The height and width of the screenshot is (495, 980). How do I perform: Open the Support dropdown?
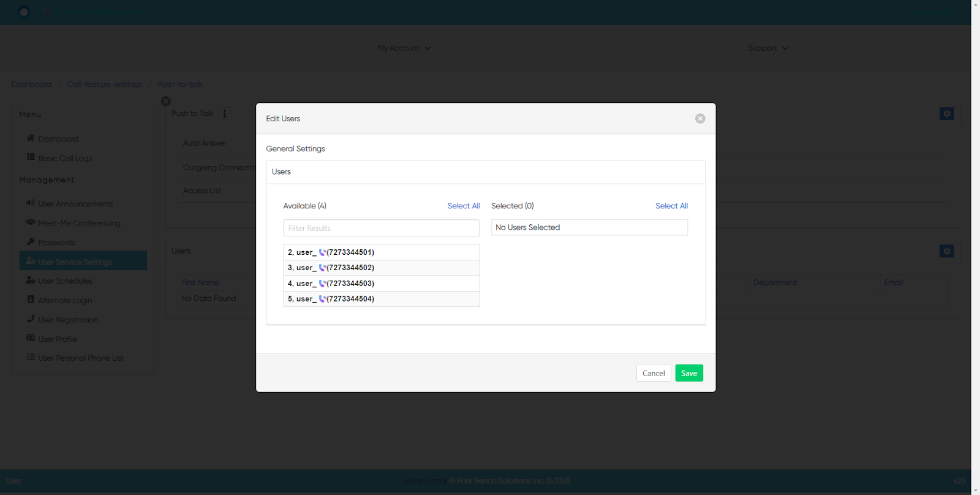pyautogui.click(x=767, y=48)
